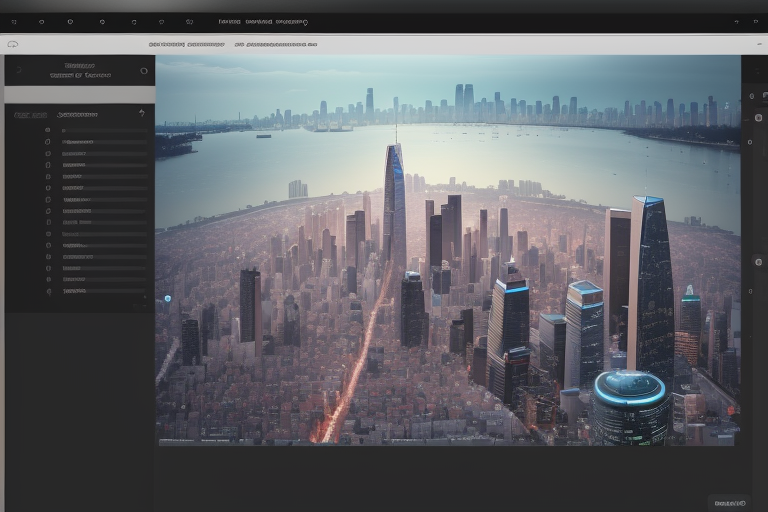This screenshot has width=768, height=512.
Task: Click the round icon midway down right sidebar
Action: point(758,262)
